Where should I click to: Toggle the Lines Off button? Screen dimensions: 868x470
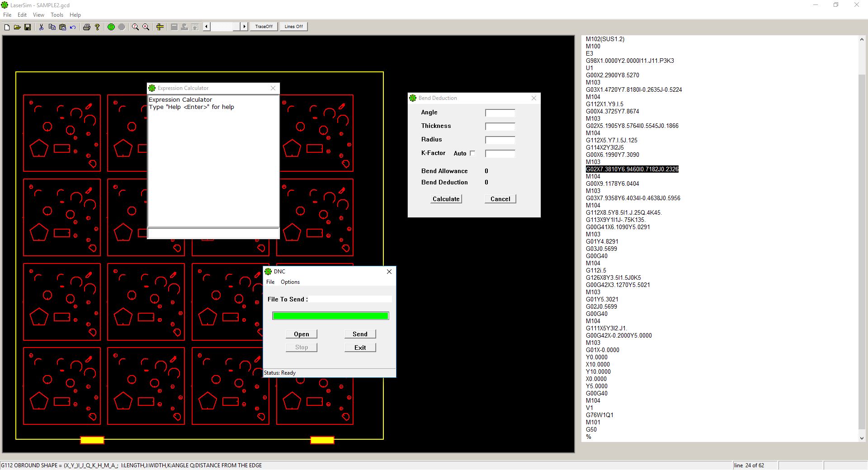tap(293, 27)
